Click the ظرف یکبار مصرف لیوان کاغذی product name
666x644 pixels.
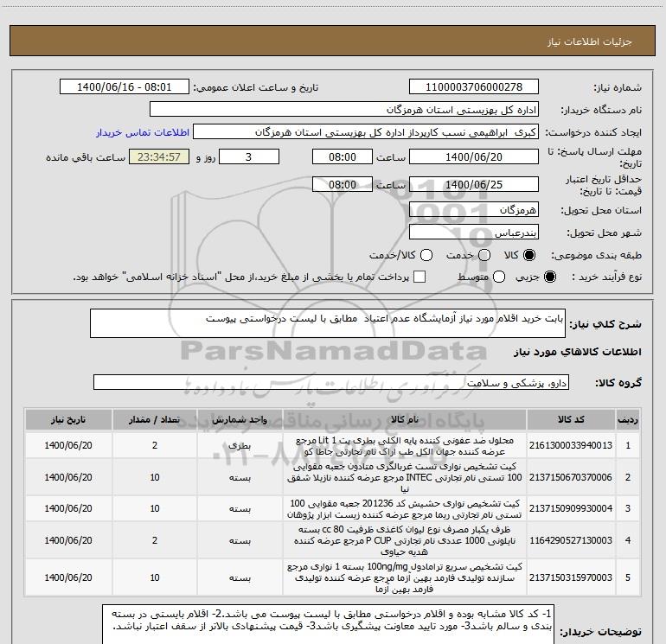pyautogui.click(x=405, y=540)
